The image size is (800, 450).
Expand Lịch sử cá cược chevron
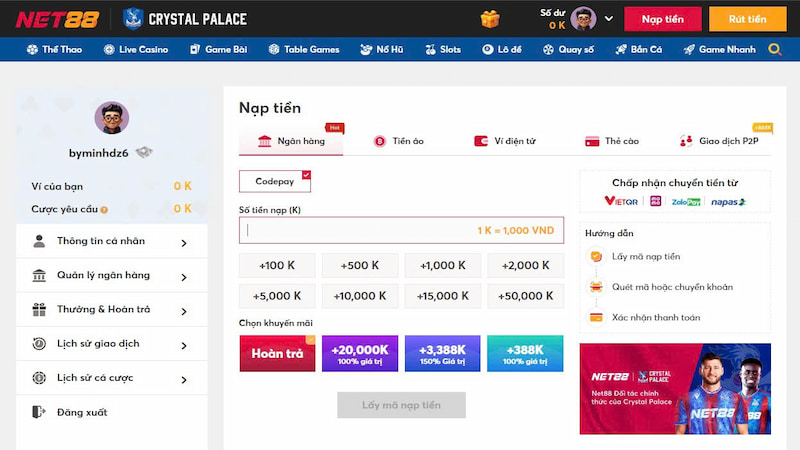coord(184,379)
